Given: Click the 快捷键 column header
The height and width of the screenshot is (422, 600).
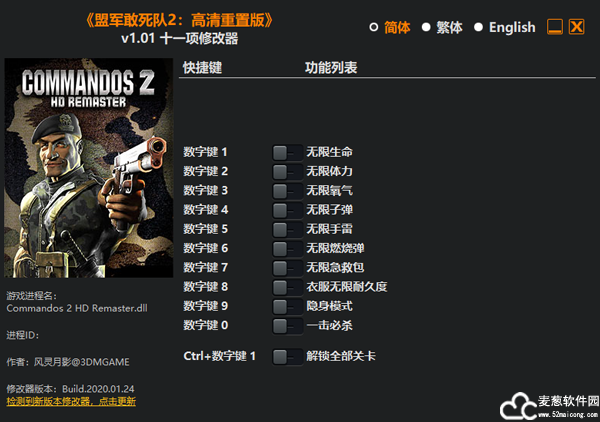Looking at the screenshot, I should (202, 68).
